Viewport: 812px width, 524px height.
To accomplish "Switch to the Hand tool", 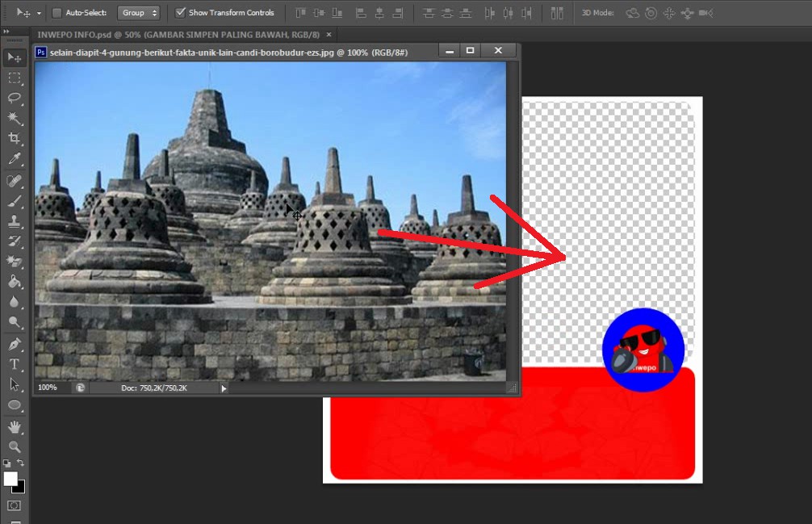I will click(x=15, y=426).
